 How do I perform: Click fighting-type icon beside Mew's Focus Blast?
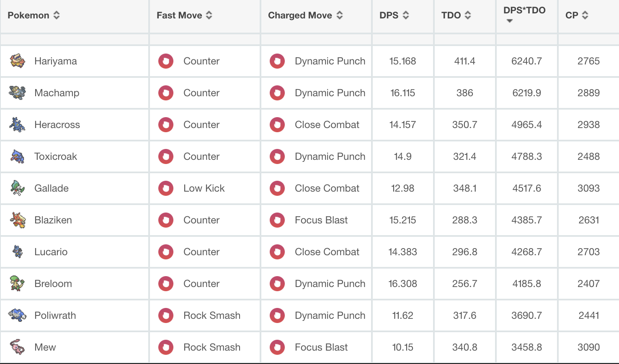tap(277, 347)
